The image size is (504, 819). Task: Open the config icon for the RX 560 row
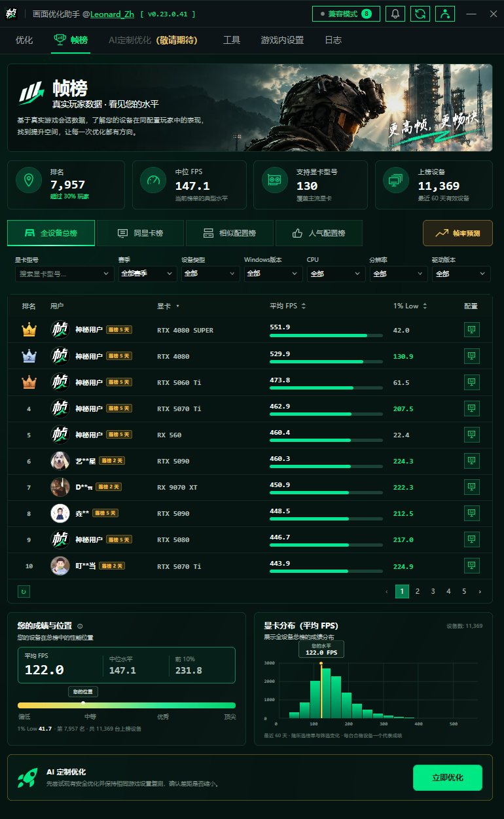point(471,435)
